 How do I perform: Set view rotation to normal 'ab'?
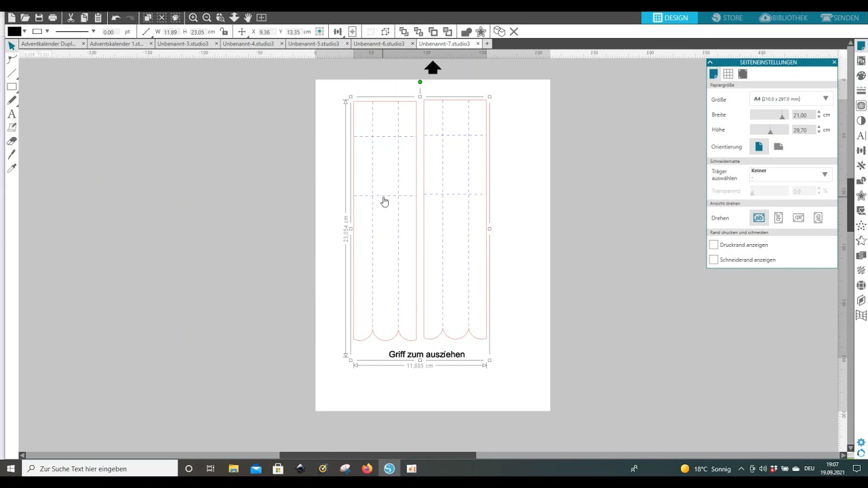759,218
